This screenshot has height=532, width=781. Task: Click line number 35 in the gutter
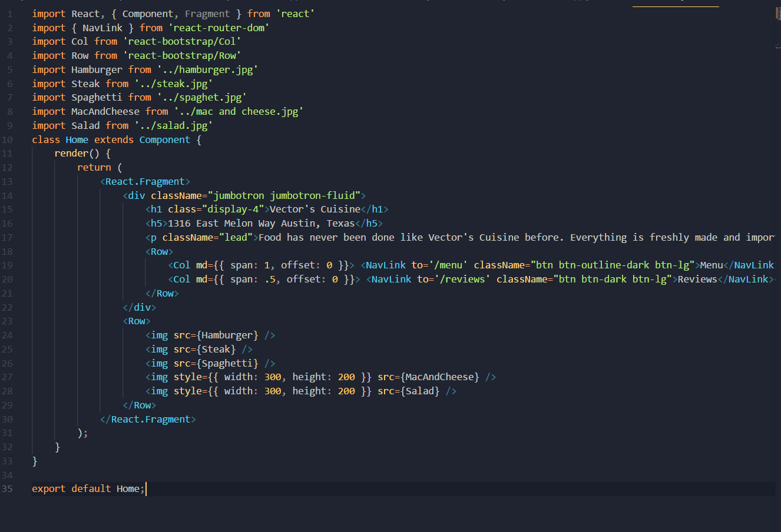(8, 488)
